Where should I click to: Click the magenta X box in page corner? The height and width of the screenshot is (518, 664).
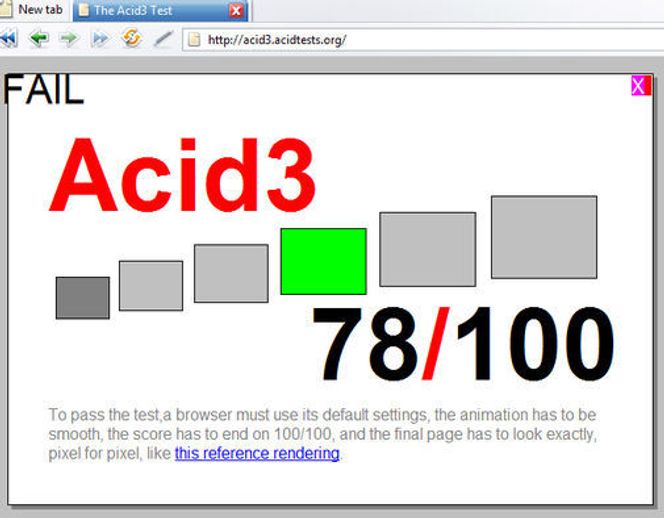point(641,86)
